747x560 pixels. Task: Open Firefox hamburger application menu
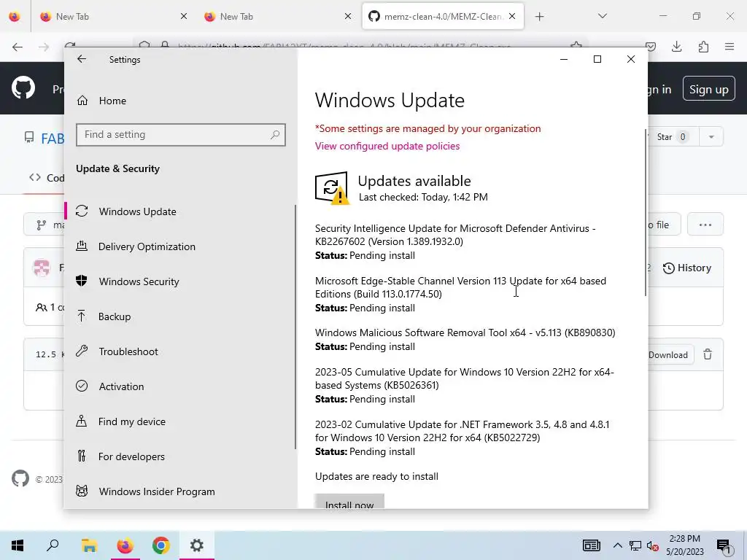click(729, 47)
